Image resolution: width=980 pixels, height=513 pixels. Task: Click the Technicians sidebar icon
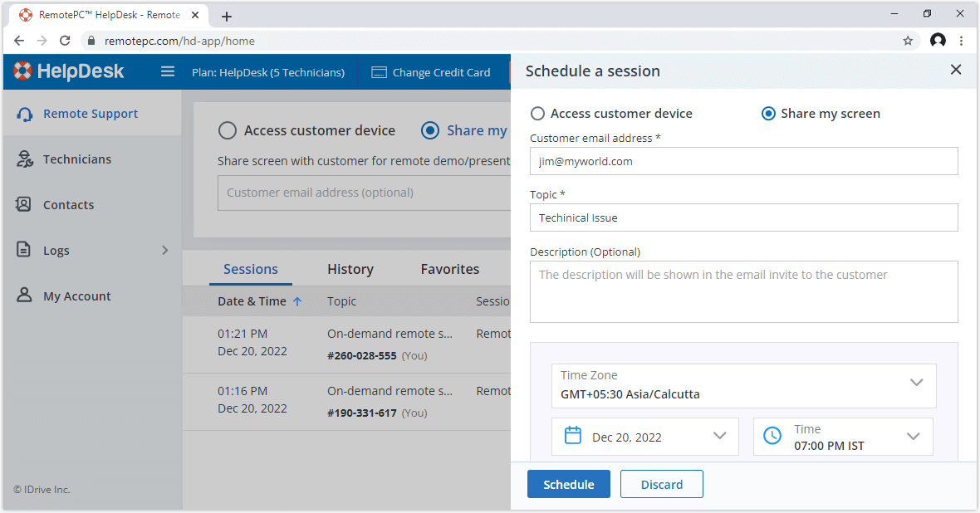click(x=24, y=159)
